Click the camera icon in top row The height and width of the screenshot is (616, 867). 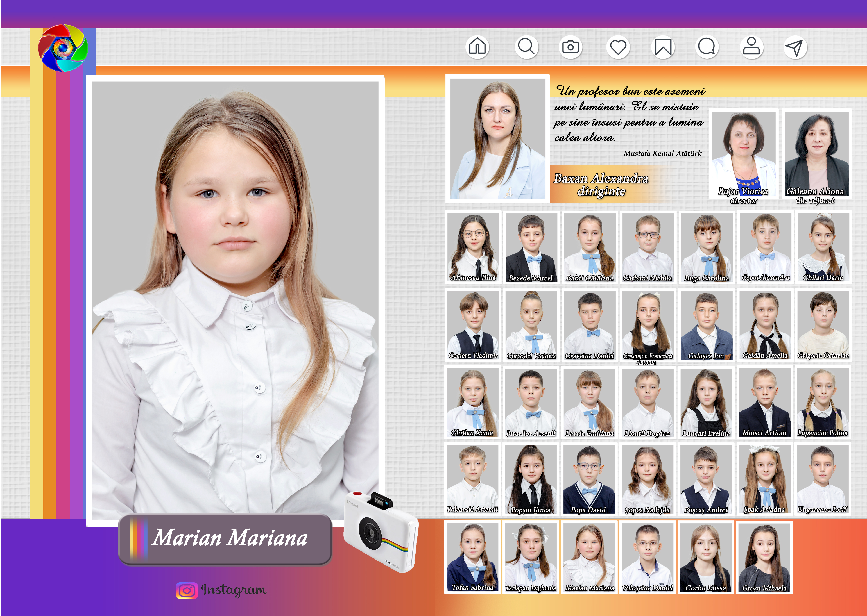[570, 47]
